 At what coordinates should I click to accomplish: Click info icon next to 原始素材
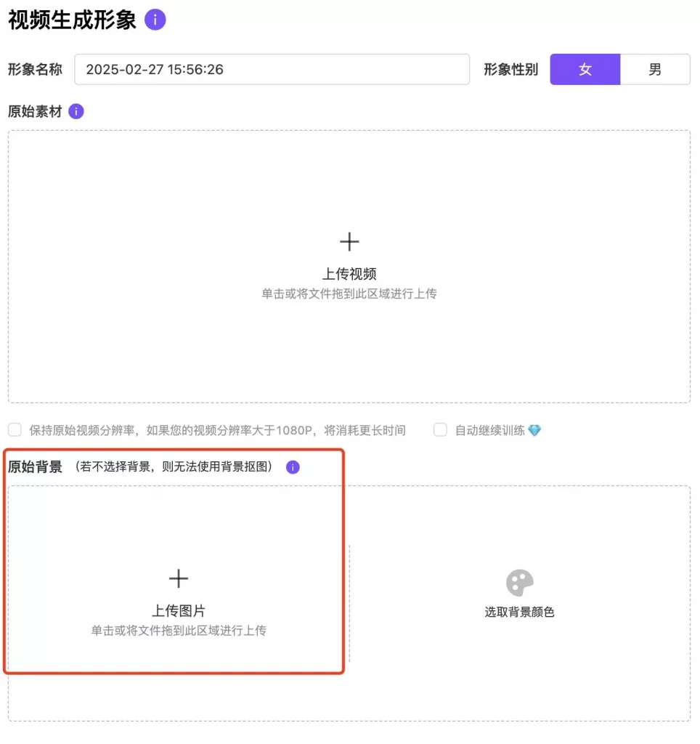click(x=76, y=111)
